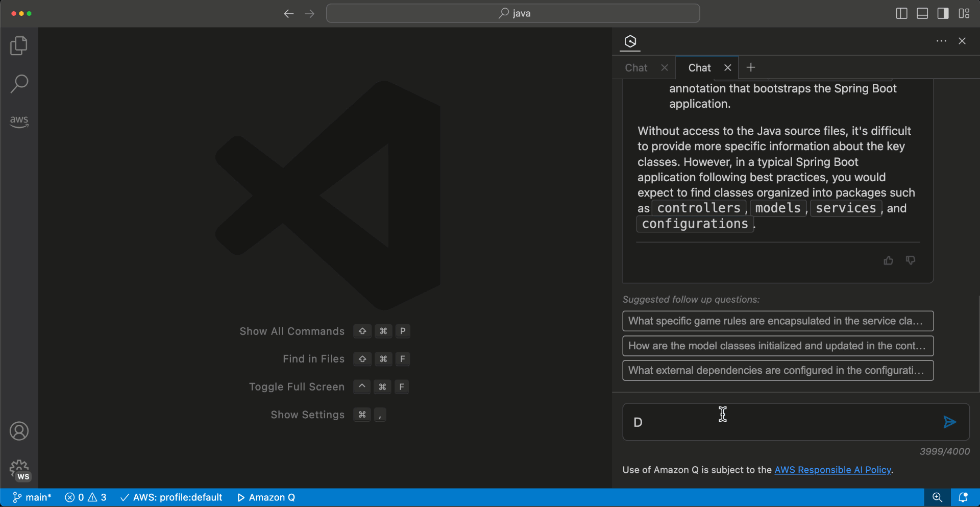Switch to the first Chat tab
This screenshot has width=980, height=507.
coord(636,68)
